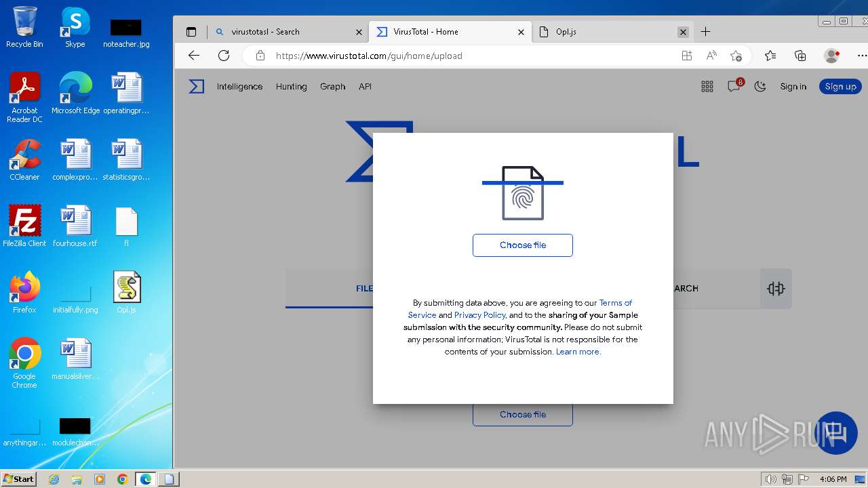Launch CCleaner desktop shortcut
Image resolution: width=868 pixels, height=488 pixels.
click(24, 160)
